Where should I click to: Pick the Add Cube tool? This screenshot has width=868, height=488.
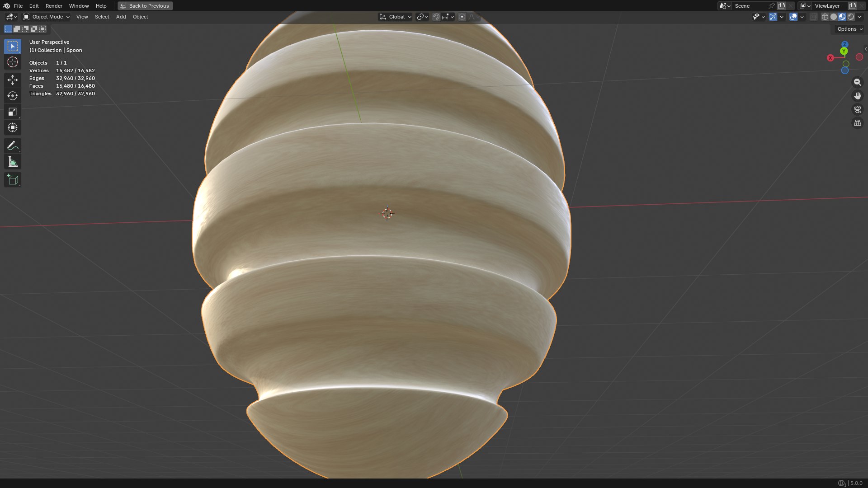point(13,180)
